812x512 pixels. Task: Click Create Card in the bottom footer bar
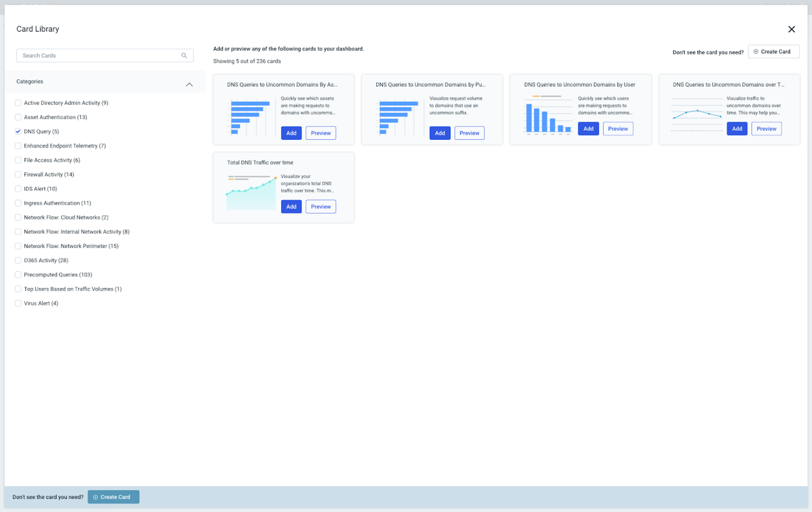point(113,497)
